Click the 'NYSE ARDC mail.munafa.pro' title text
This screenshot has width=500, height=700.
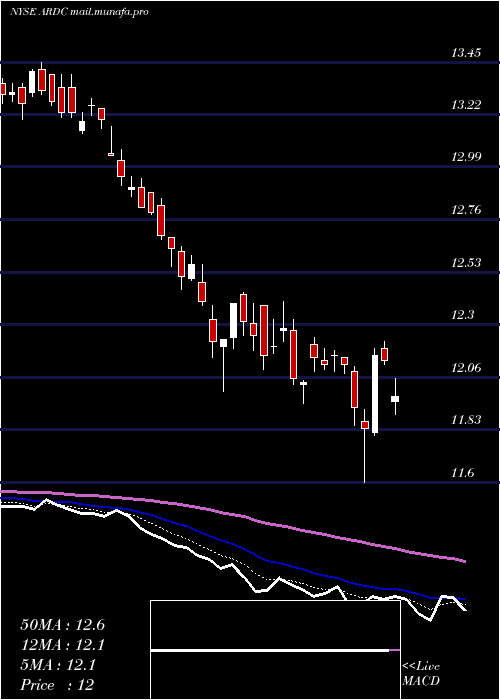[79, 12]
